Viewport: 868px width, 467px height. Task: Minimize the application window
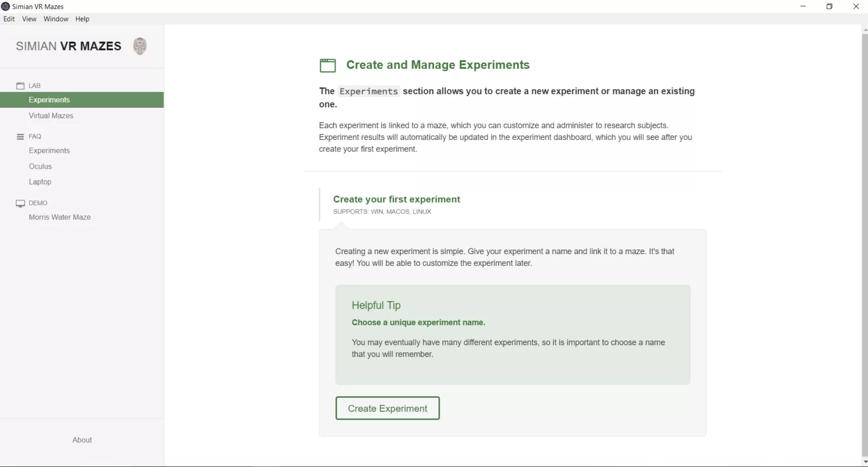pos(803,6)
